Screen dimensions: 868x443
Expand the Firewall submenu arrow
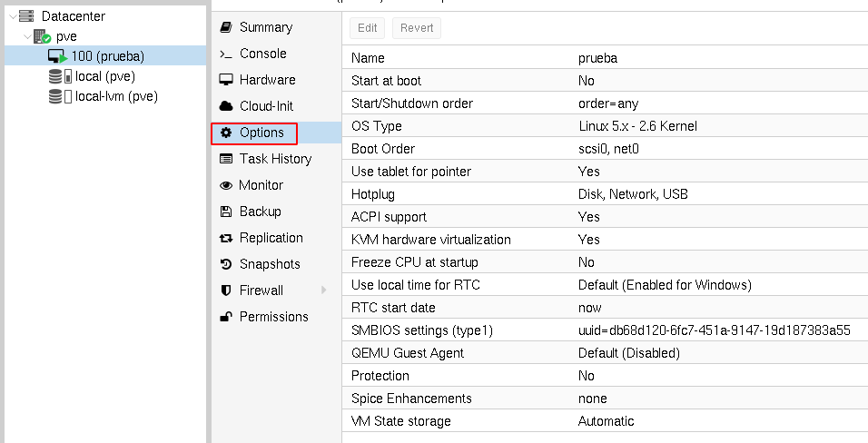pos(324,290)
